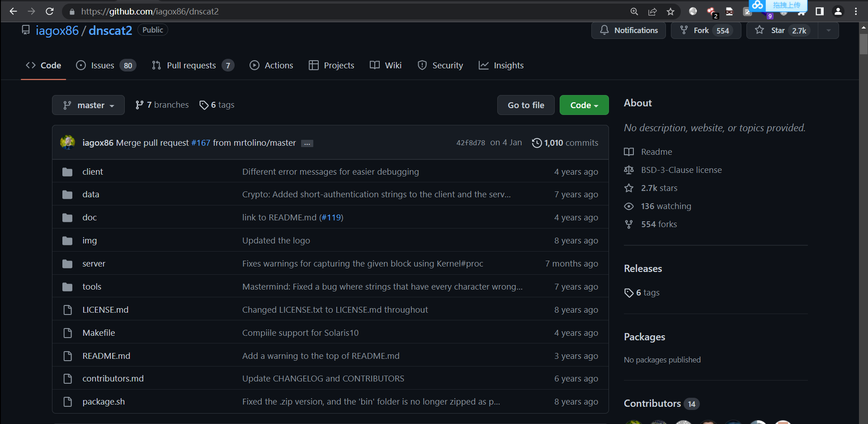This screenshot has width=868, height=424.
Task: Open the server folder
Action: point(94,264)
